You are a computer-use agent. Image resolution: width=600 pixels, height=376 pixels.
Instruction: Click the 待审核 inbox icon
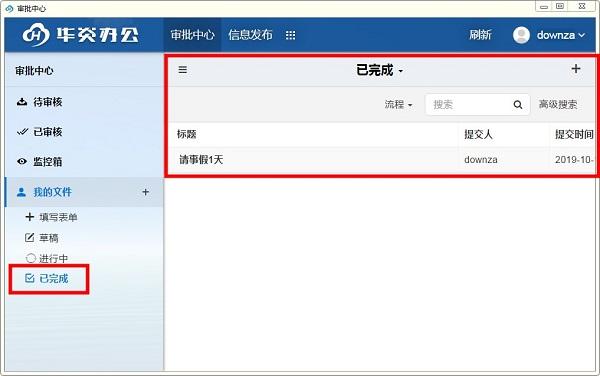click(x=22, y=102)
